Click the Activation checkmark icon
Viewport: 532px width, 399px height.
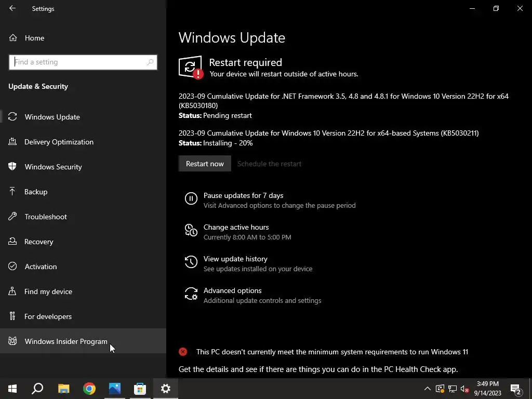pos(12,266)
